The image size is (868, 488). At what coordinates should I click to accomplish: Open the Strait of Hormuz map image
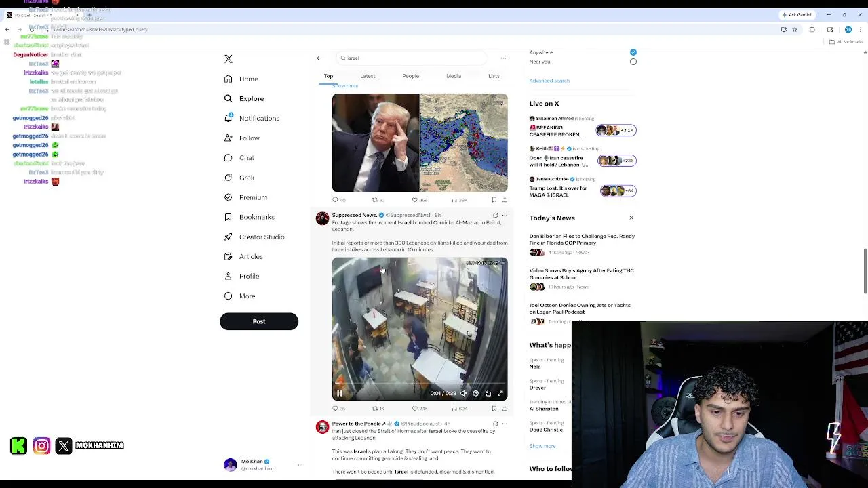click(464, 143)
